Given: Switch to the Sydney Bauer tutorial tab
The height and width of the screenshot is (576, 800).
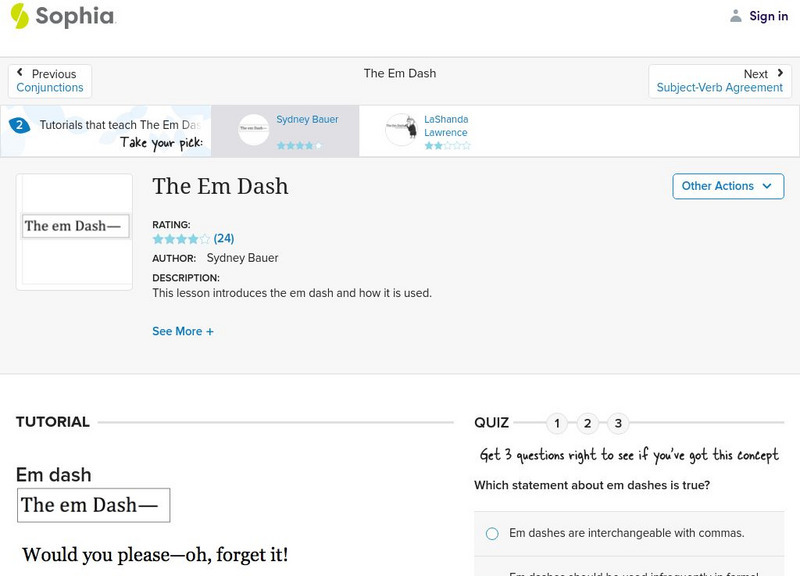Looking at the screenshot, I should coord(295,130).
